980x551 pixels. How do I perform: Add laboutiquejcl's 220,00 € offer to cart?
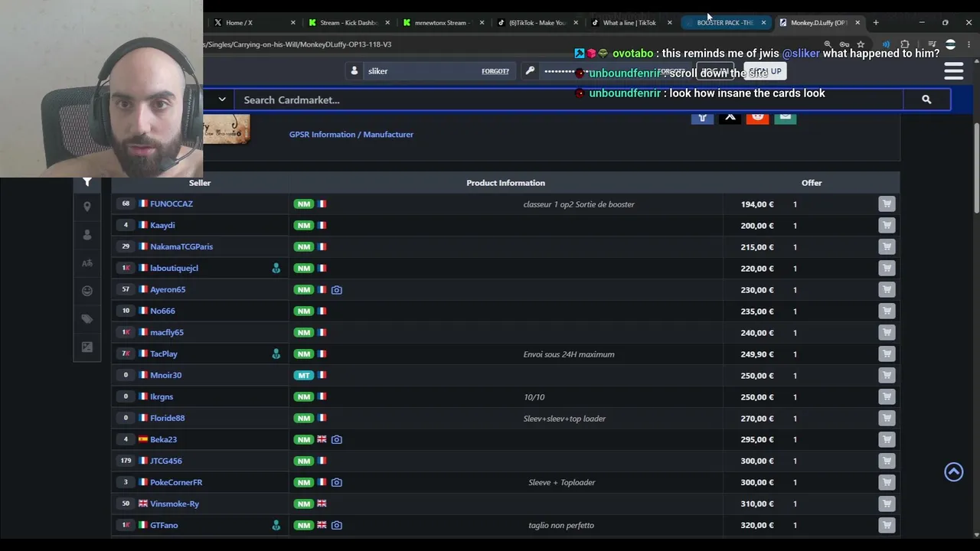click(887, 268)
